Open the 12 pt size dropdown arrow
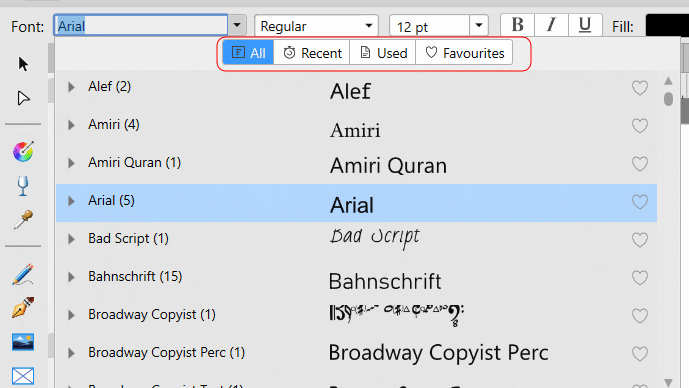 pos(479,25)
